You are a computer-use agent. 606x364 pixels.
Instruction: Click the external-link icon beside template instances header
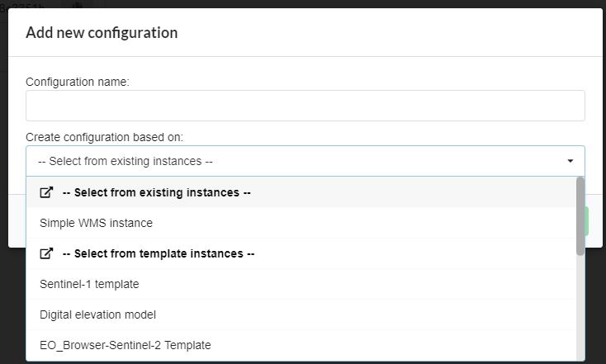tap(46, 253)
